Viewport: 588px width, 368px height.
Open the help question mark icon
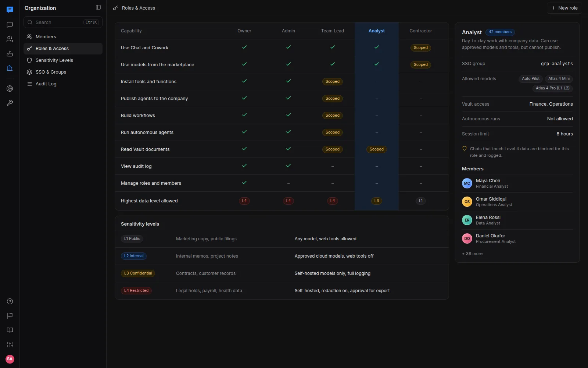[10, 301]
